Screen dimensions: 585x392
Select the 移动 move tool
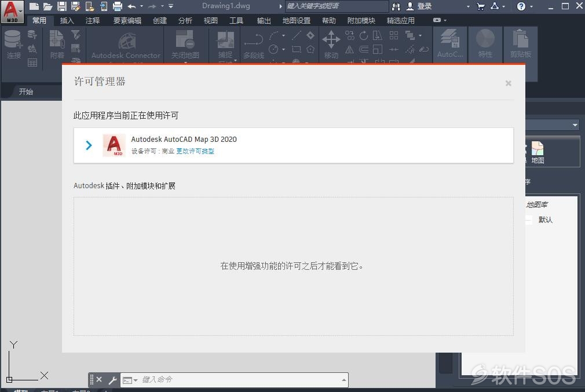point(331,45)
